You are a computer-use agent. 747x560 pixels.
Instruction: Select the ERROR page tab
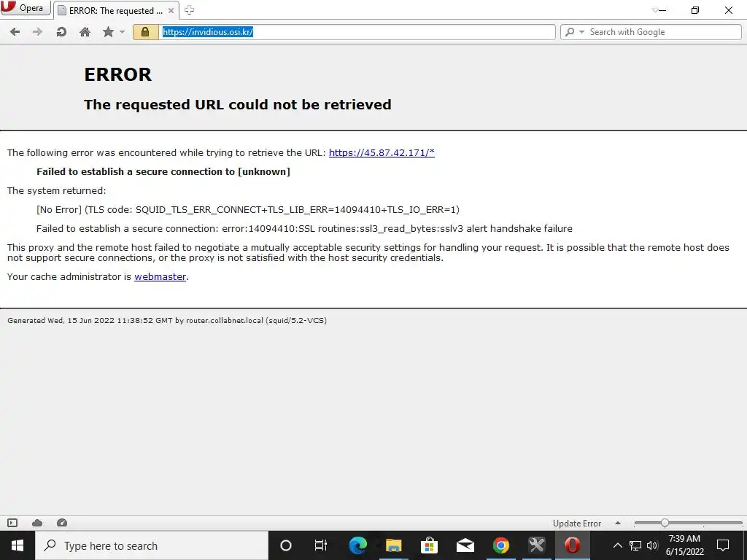point(116,10)
